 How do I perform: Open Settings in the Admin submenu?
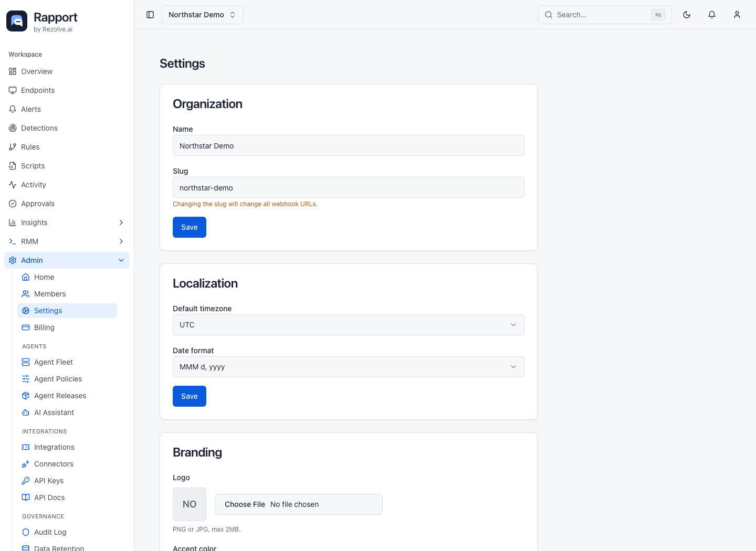pos(67,311)
